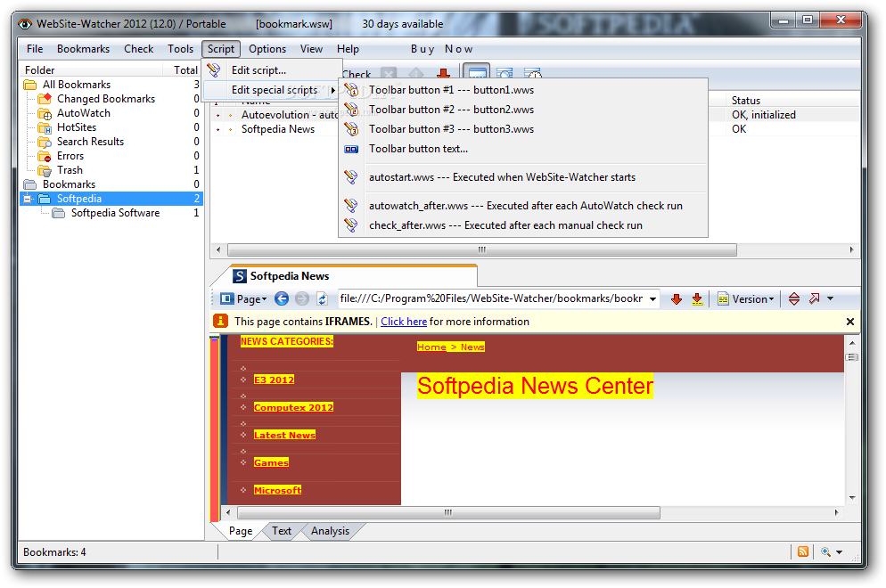Open the URL address history dropdown arrow
This screenshot has height=588, width=886.
point(652,298)
